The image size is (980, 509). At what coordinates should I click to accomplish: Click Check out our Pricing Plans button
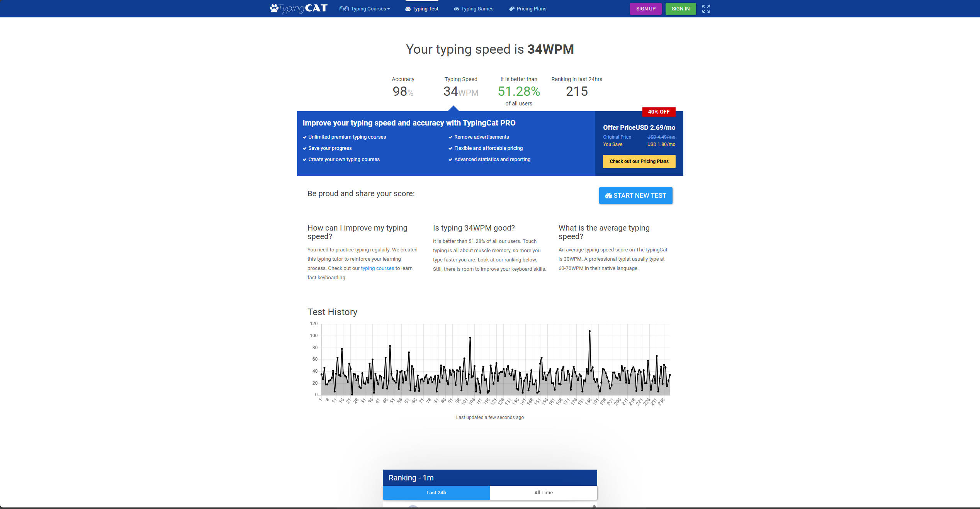click(x=639, y=161)
